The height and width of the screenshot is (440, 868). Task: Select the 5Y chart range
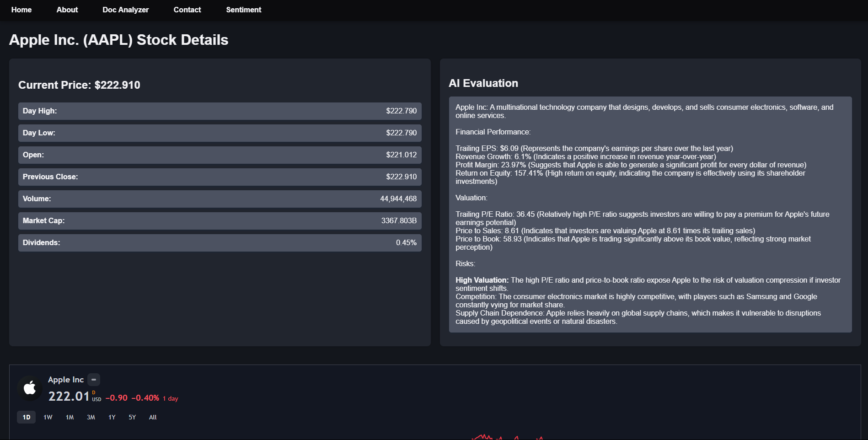pyautogui.click(x=132, y=417)
